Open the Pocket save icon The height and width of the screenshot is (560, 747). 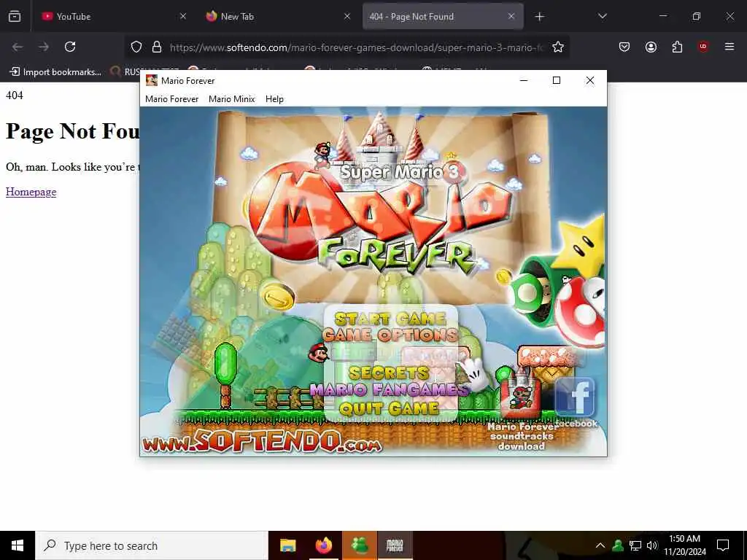(624, 47)
